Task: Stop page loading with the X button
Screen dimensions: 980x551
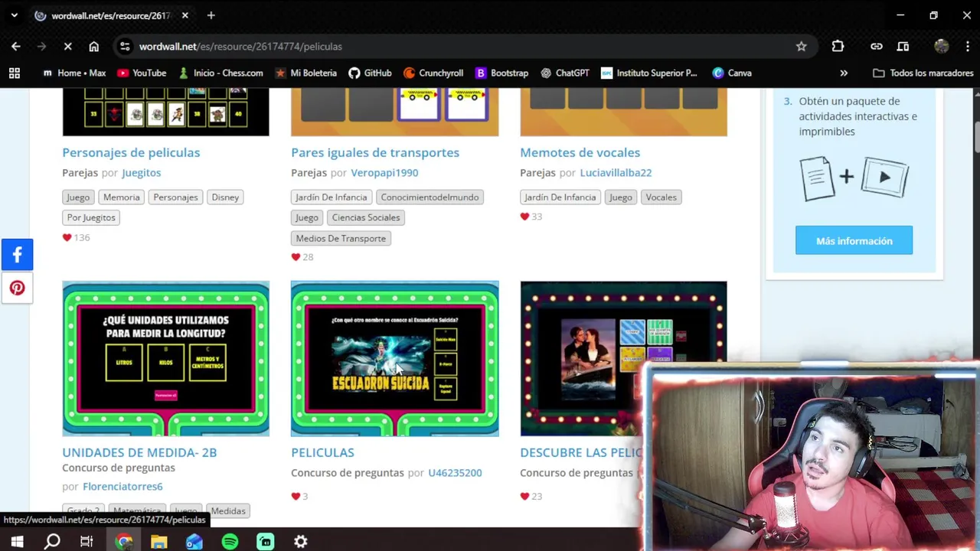Action: coord(67,47)
